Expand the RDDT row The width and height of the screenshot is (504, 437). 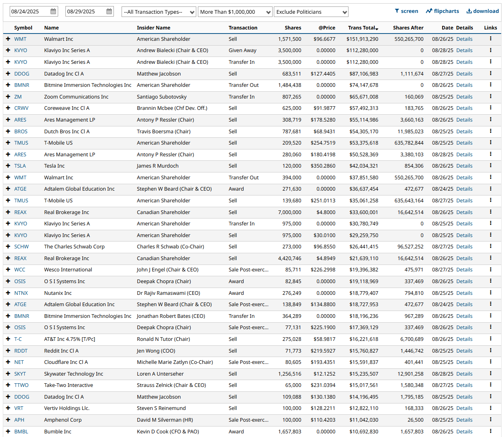pyautogui.click(x=8, y=351)
